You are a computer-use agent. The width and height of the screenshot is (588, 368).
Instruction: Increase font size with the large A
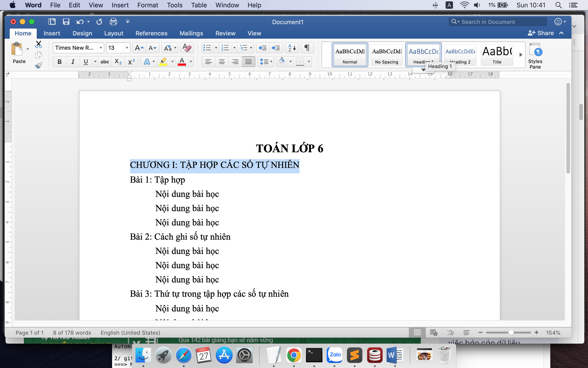[x=139, y=48]
